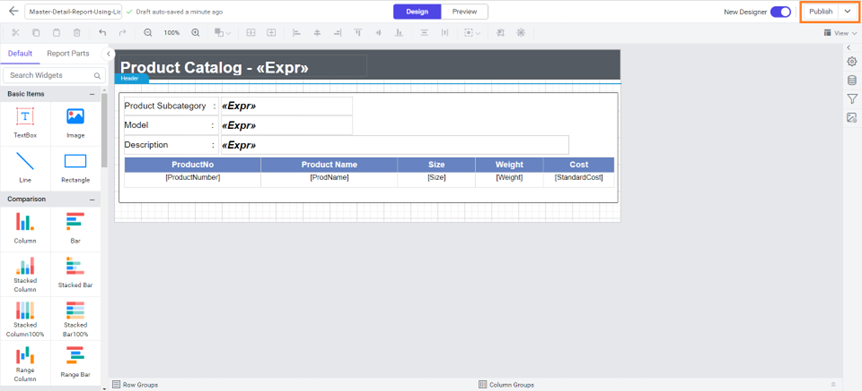Screen dimensions: 862x391
Task: Switch to Design mode
Action: 417,12
